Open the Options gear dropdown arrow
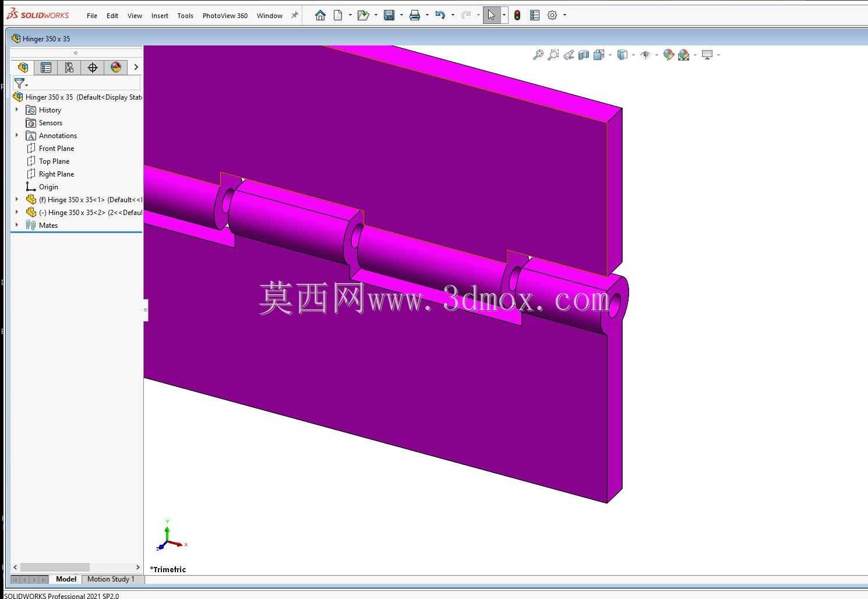Viewport: 868px width, 599px height. click(564, 15)
